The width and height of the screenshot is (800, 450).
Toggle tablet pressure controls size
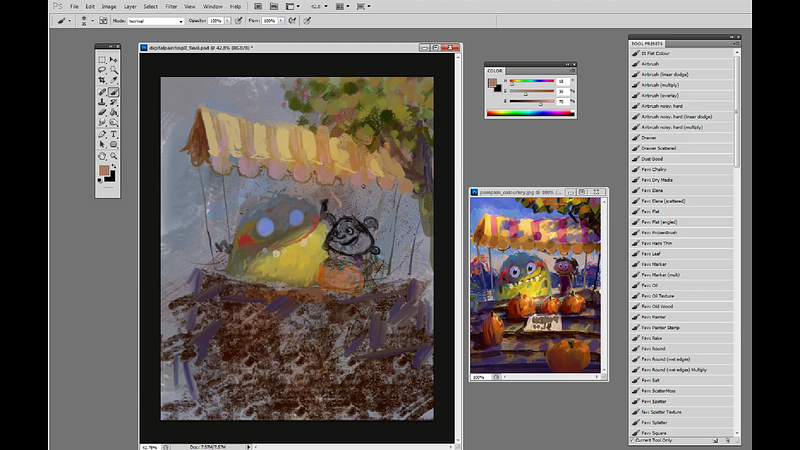307,21
